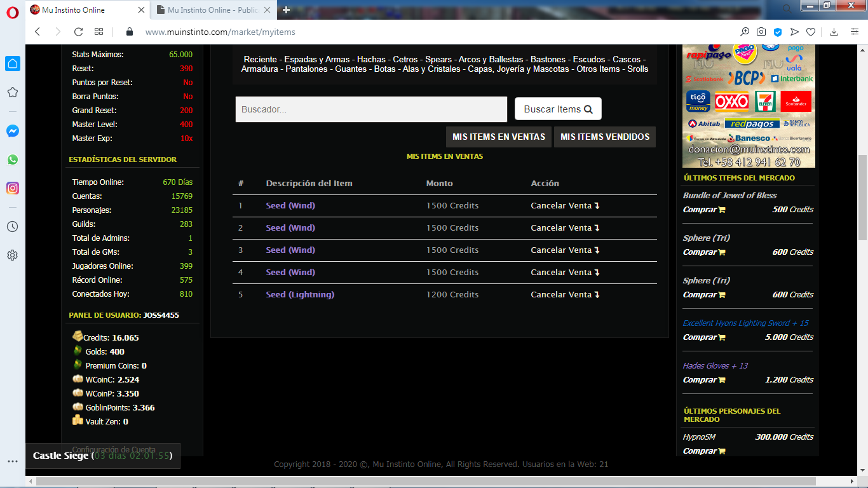Open Messenger in the Opera sidebar
This screenshot has width=868, height=488.
pyautogui.click(x=13, y=131)
